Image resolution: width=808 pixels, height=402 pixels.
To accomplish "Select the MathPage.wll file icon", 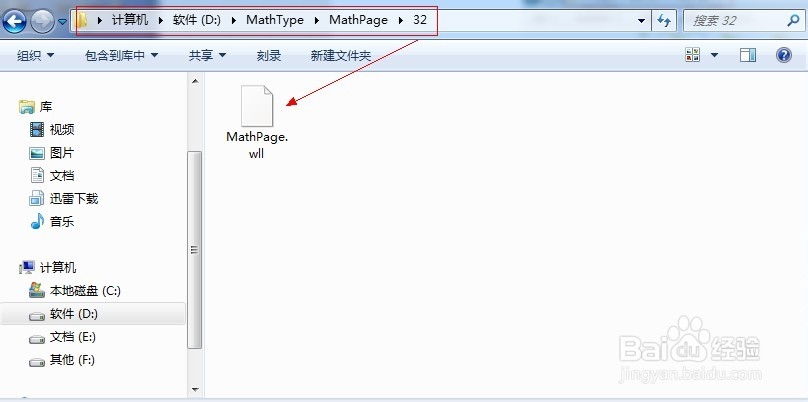I will (257, 106).
